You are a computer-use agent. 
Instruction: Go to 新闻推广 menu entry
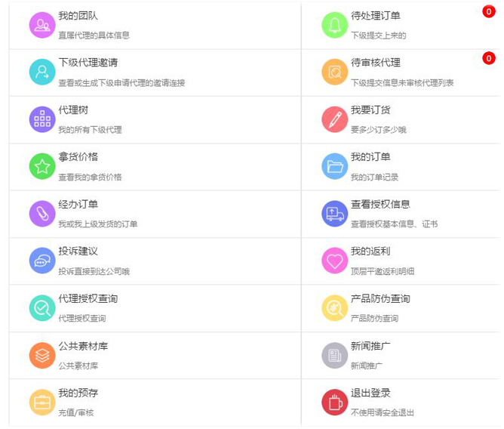click(x=370, y=346)
